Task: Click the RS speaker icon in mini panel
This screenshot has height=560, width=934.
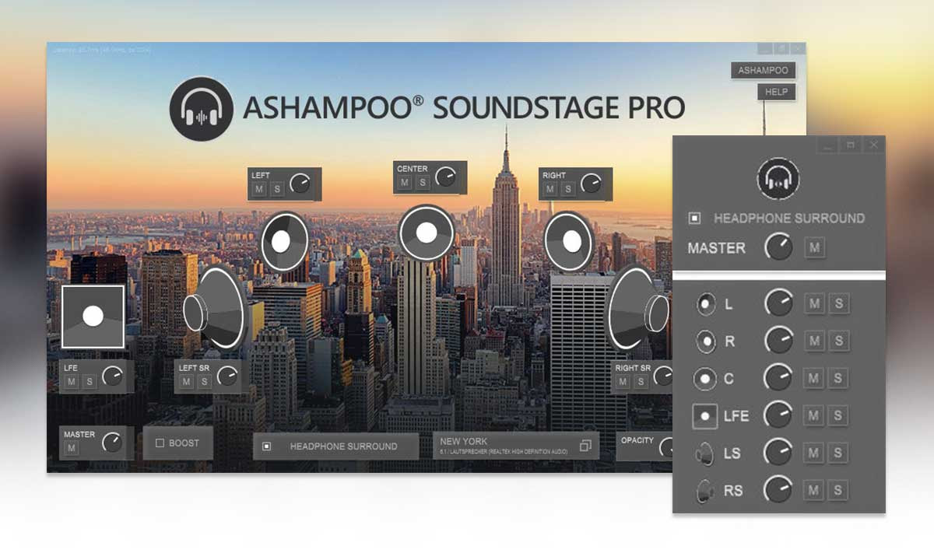Action: coord(704,491)
